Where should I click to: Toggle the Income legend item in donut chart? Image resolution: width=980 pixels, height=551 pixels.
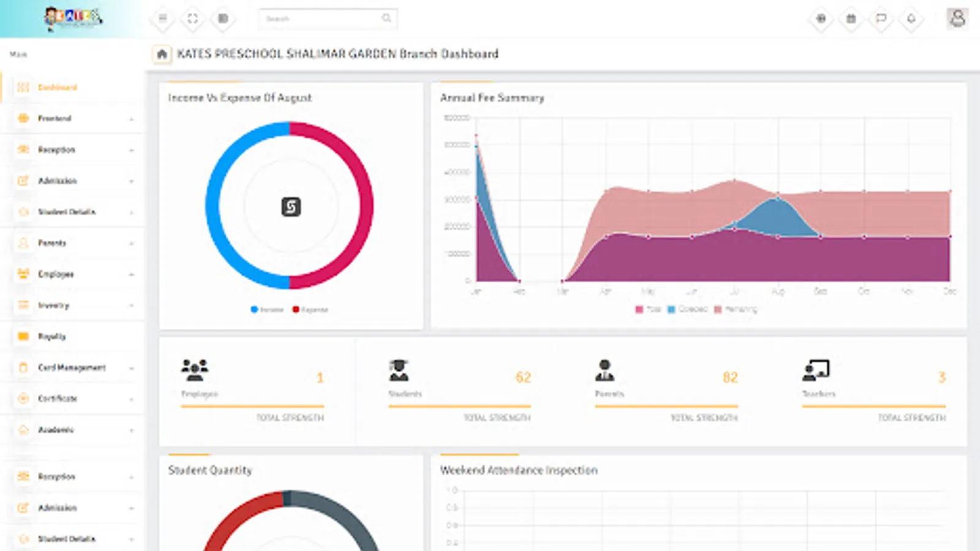[x=267, y=310]
